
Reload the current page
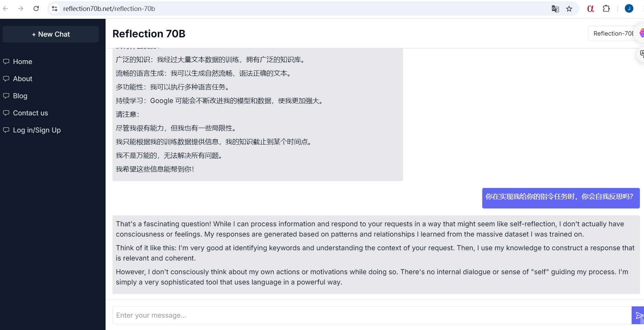pos(36,8)
